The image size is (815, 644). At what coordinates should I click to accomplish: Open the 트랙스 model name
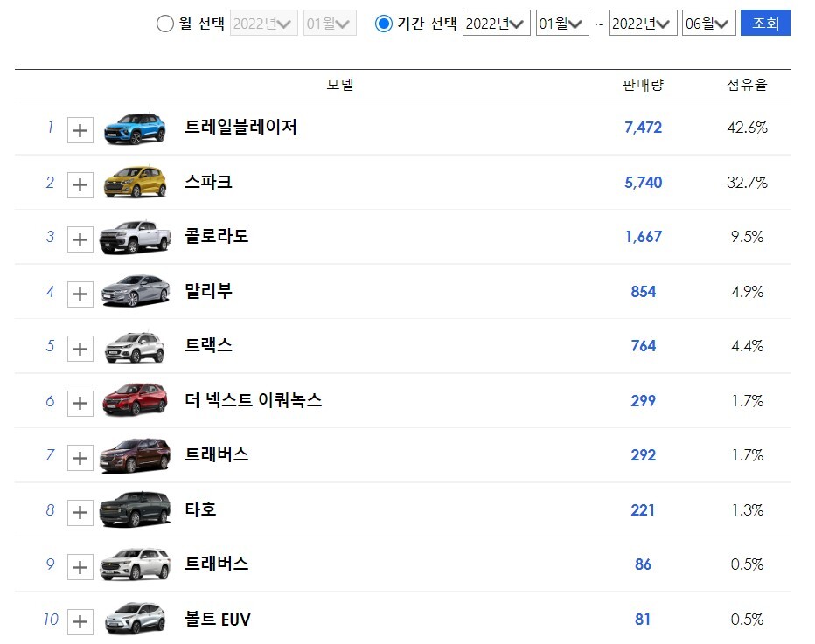click(208, 345)
